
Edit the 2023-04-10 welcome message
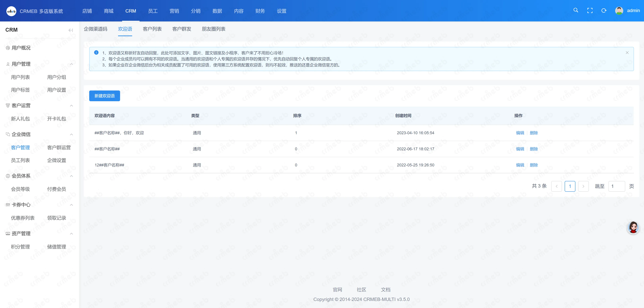(520, 133)
